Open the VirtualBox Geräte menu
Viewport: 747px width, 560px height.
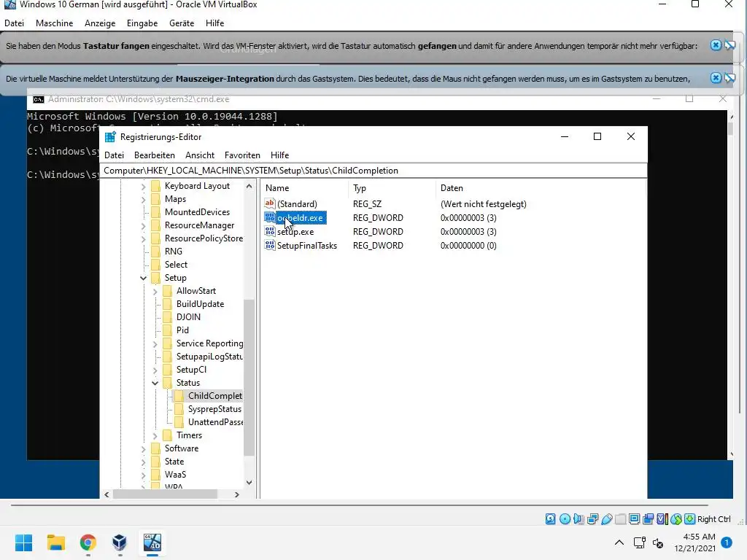[x=182, y=23]
